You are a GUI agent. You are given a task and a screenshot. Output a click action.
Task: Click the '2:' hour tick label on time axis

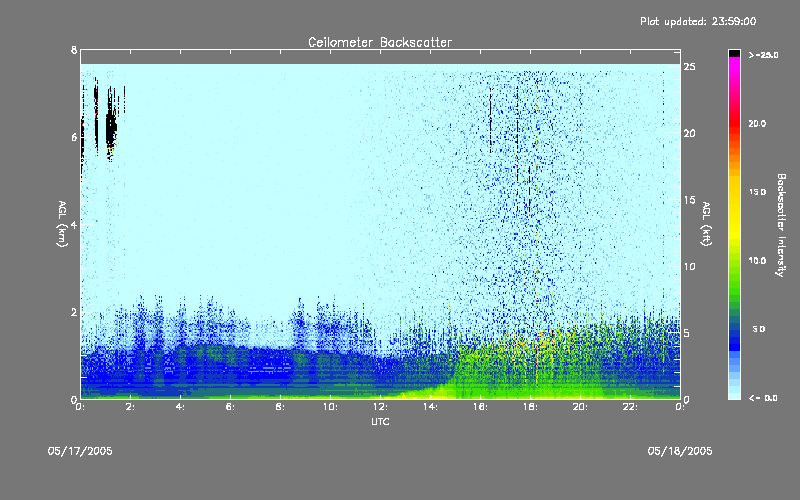coord(130,407)
